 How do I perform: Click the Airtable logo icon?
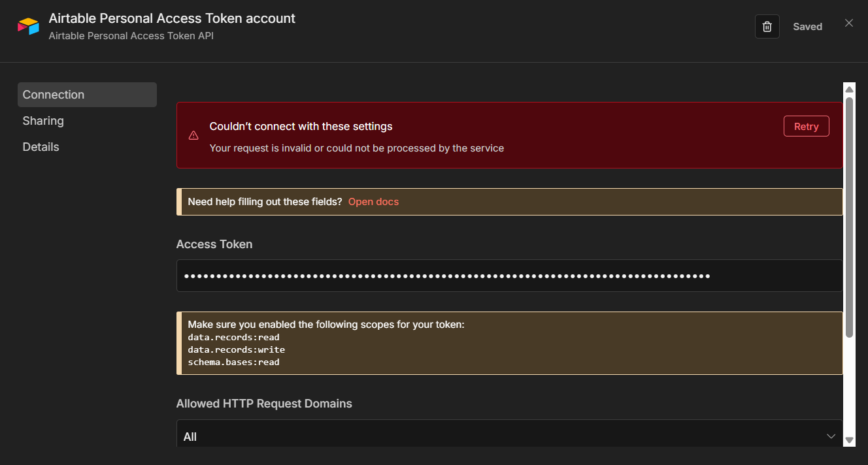[x=29, y=26]
